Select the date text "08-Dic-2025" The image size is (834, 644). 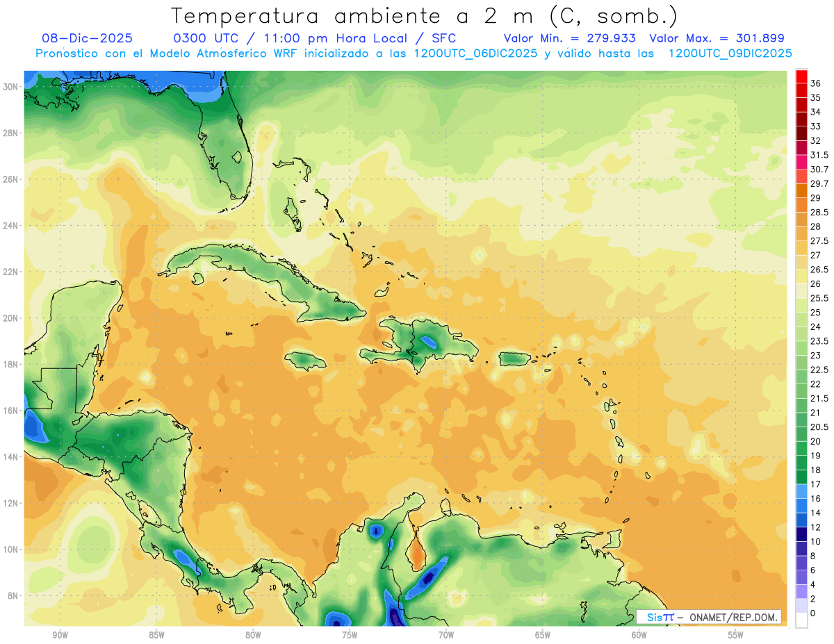click(87, 39)
